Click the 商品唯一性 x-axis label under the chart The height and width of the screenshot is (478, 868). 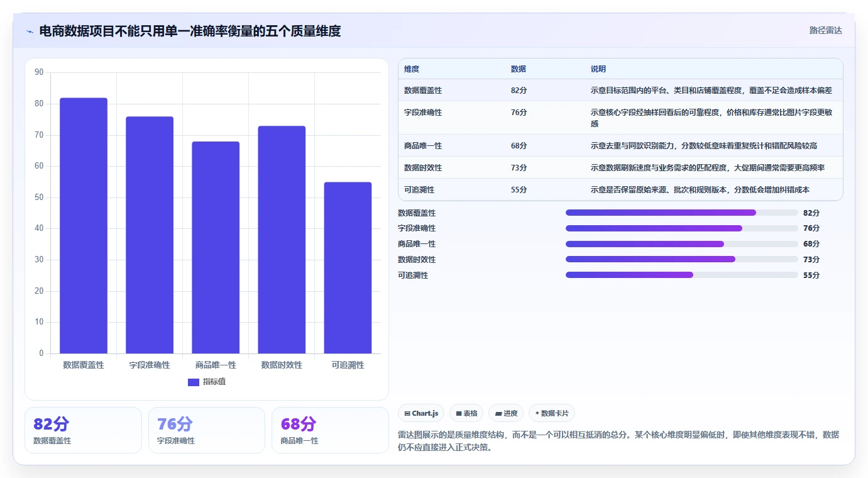click(216, 365)
